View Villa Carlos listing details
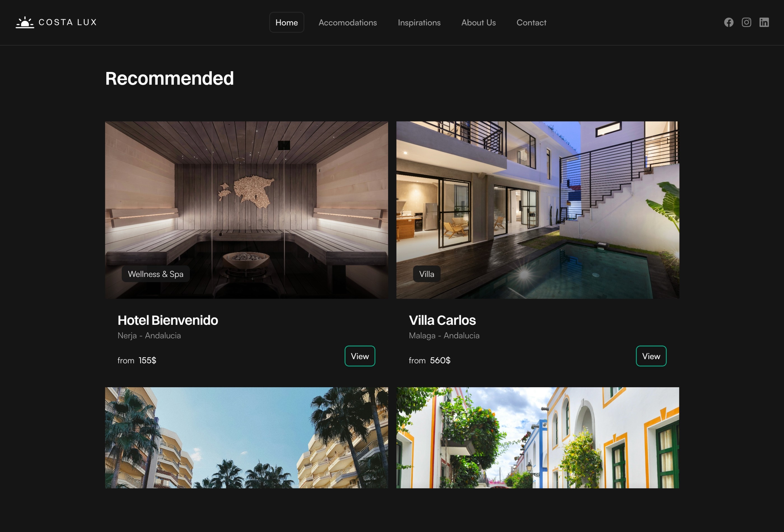Screen dimensions: 784x532 click(651, 356)
